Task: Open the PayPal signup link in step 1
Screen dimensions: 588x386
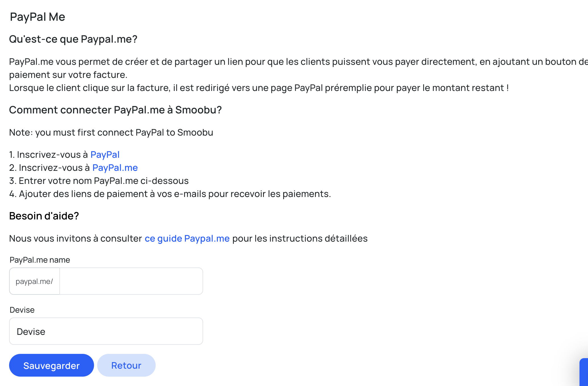Action: [105, 155]
